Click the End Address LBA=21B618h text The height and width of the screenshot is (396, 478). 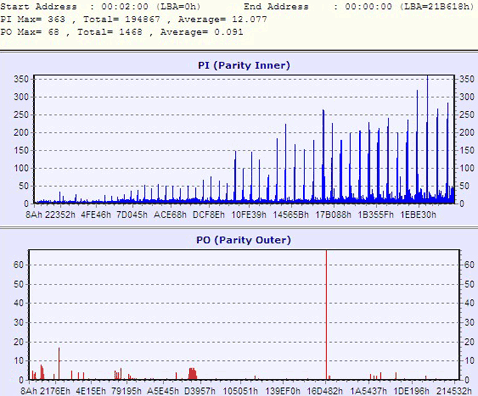(437, 7)
